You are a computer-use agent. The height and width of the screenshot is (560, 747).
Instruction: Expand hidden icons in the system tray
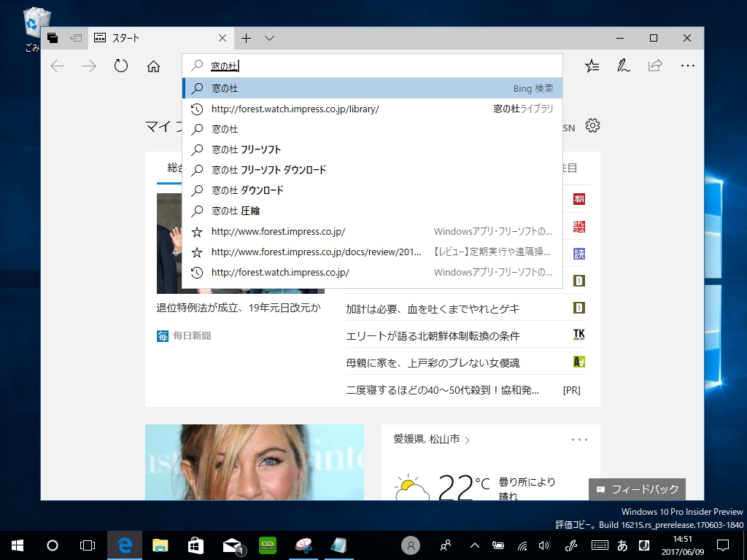(475, 545)
